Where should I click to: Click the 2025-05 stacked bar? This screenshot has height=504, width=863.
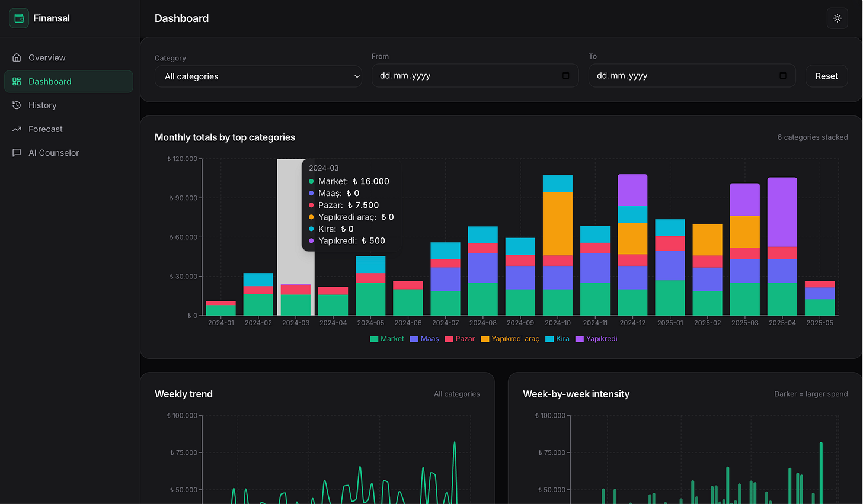[820, 298]
